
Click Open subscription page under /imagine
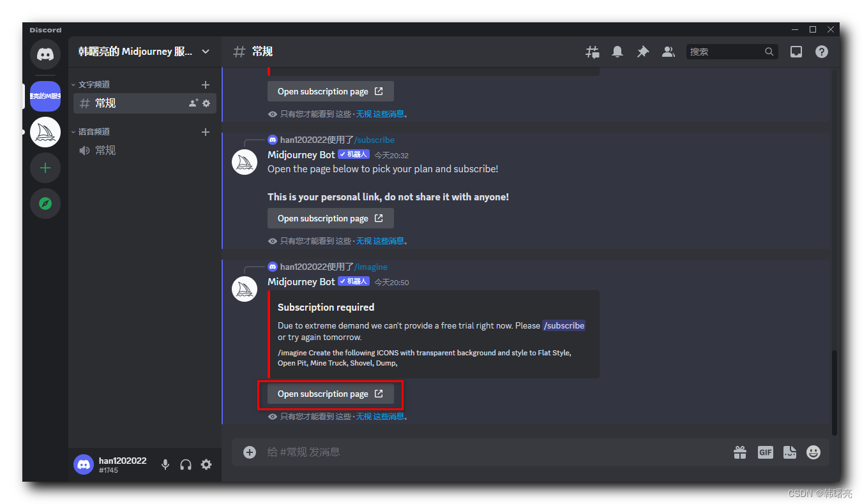(x=331, y=394)
